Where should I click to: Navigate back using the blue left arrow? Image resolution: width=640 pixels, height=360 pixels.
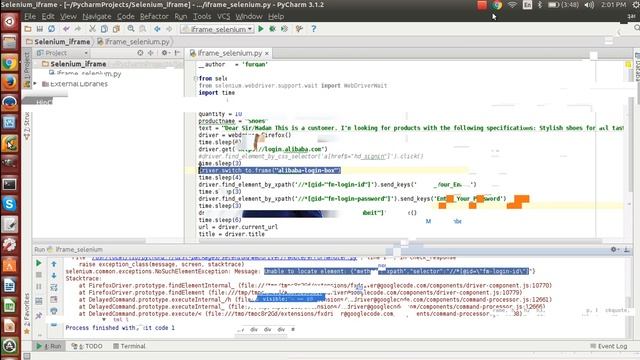click(x=157, y=29)
